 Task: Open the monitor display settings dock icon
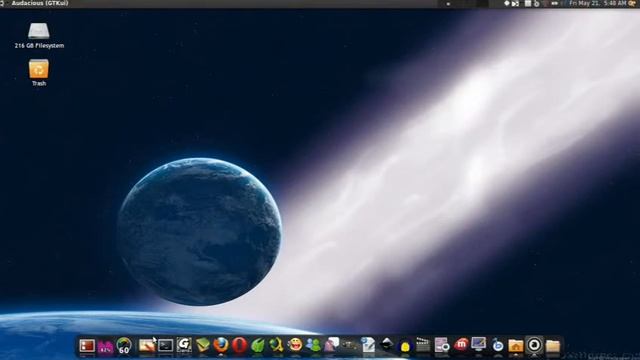tap(479, 345)
